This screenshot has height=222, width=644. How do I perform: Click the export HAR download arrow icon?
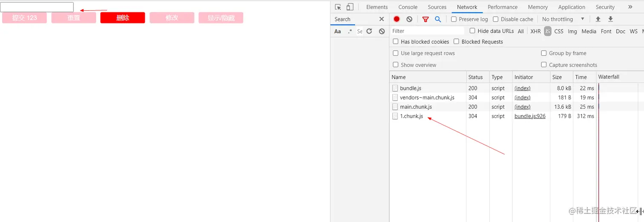(x=610, y=19)
